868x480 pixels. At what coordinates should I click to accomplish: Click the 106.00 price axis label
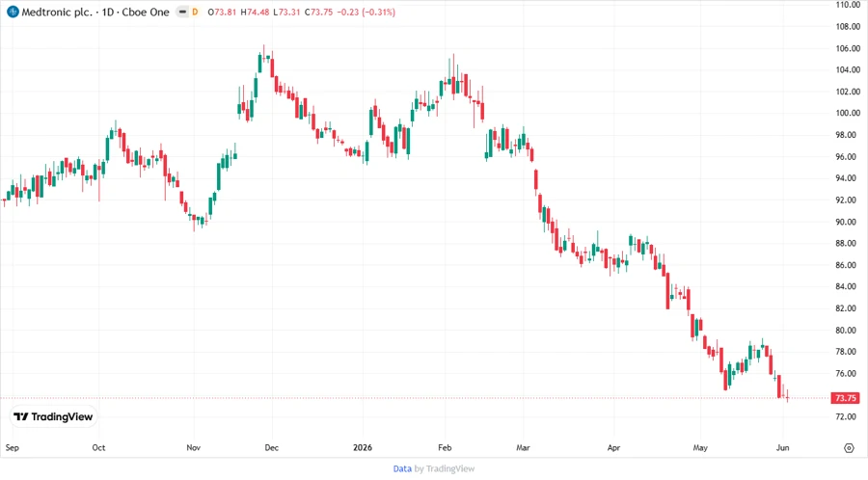(848, 48)
